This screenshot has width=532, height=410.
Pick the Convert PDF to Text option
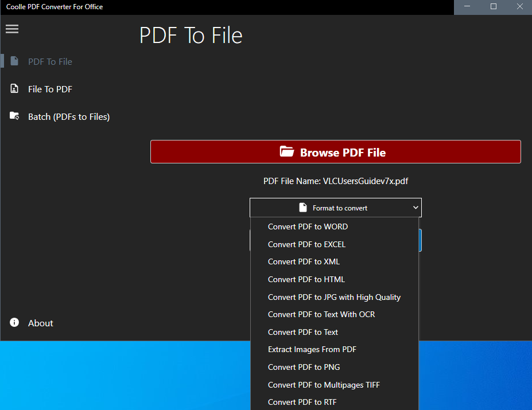tap(335, 332)
